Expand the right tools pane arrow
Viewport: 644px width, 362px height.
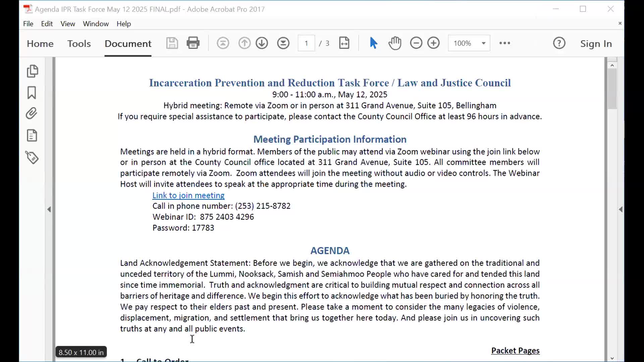pyautogui.click(x=621, y=209)
